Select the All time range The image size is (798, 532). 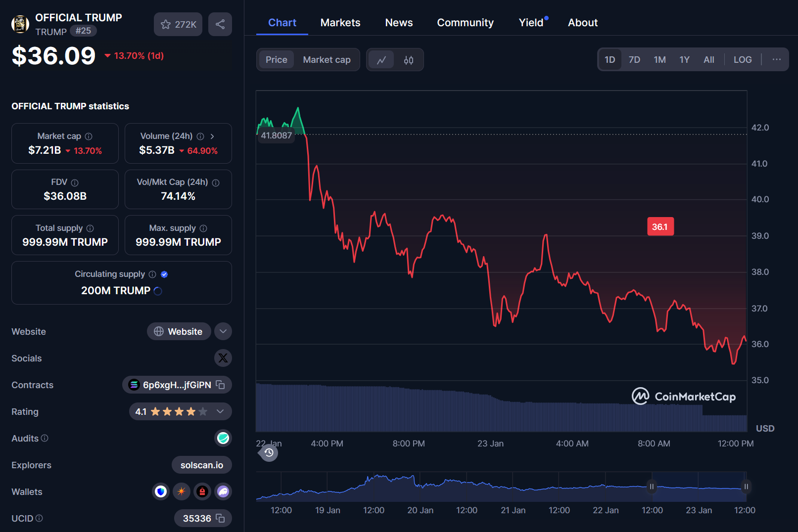(709, 59)
